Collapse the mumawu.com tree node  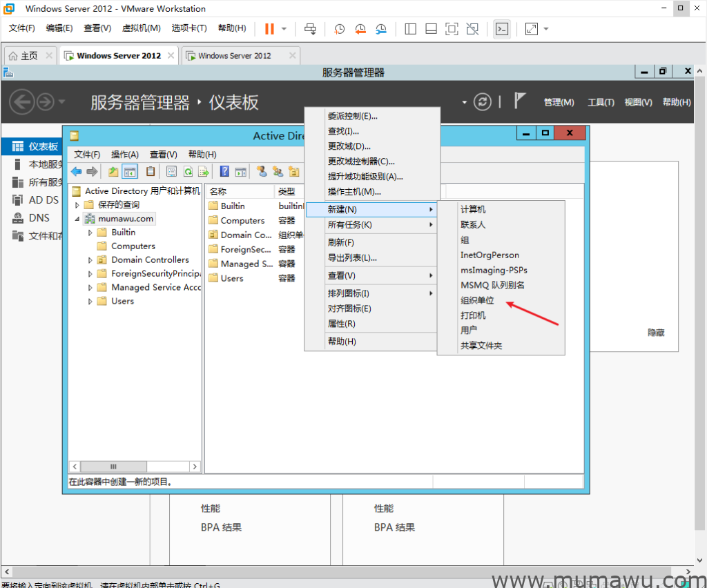[x=77, y=219]
